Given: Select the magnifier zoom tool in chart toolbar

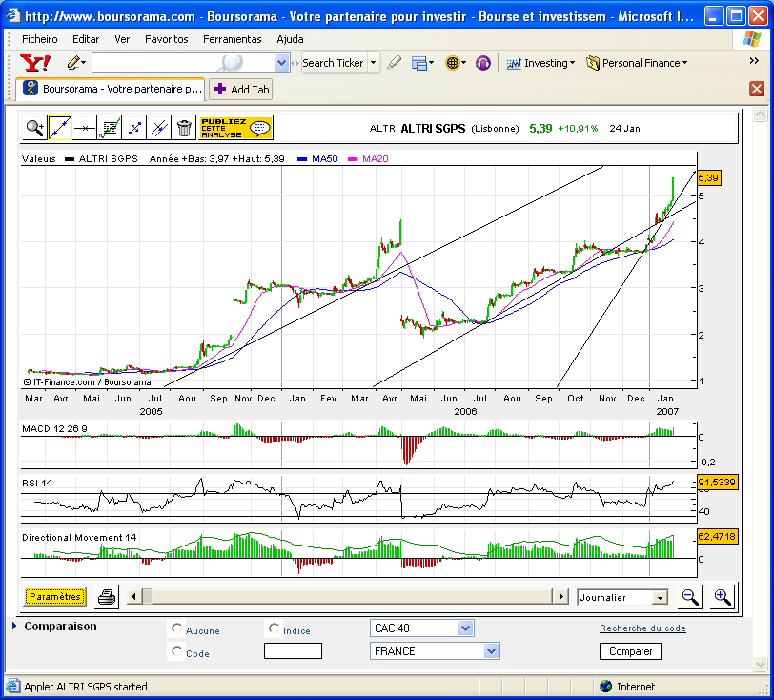Looking at the screenshot, I should pyautogui.click(x=35, y=129).
